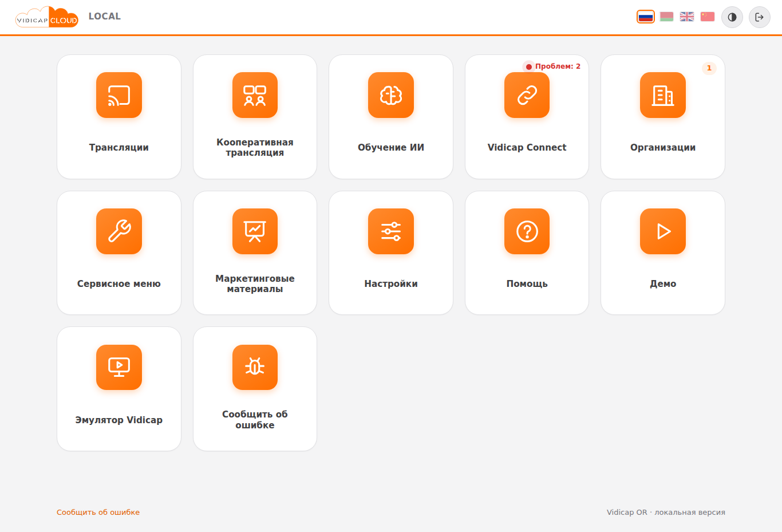Launch the Демо play icon
The height and width of the screenshot is (532, 782).
point(663,231)
